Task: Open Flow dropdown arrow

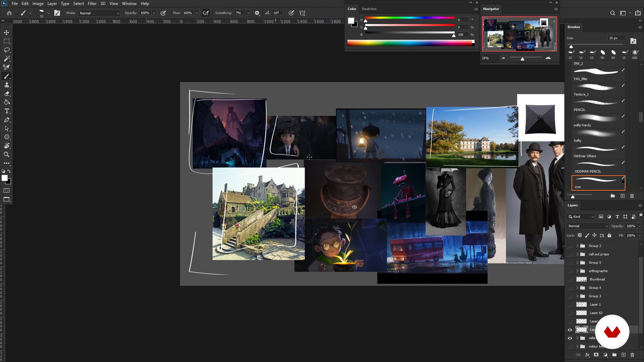Action: pyautogui.click(x=197, y=13)
